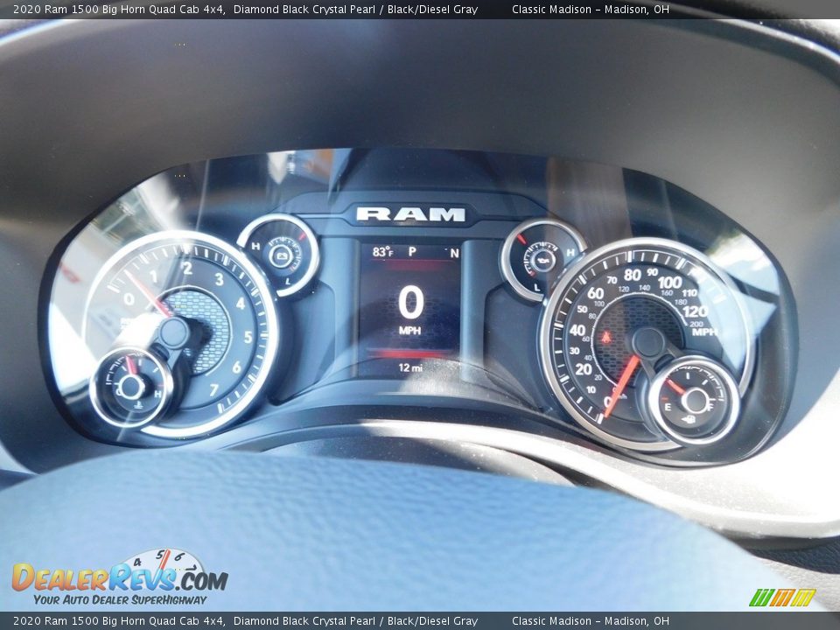Click "Classic Madison - Madison, OH" in the top caption
The image size is (840, 630).
(x=590, y=10)
